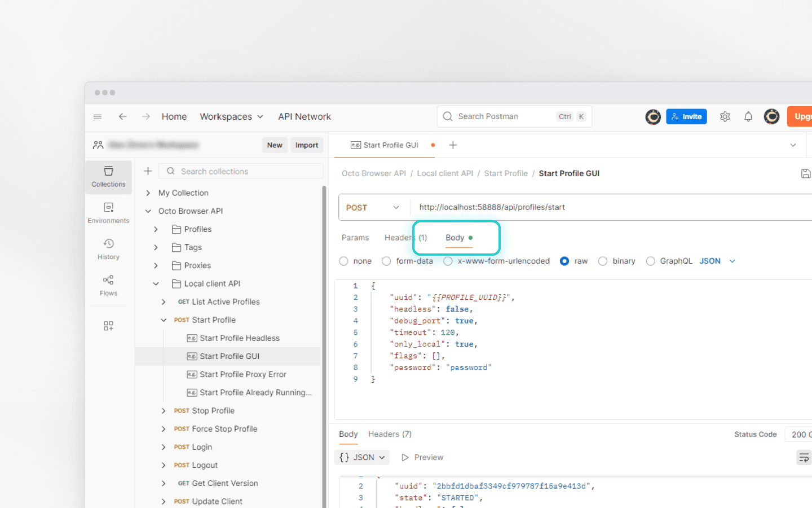Click the Invite button
The width and height of the screenshot is (812, 508).
(x=687, y=117)
